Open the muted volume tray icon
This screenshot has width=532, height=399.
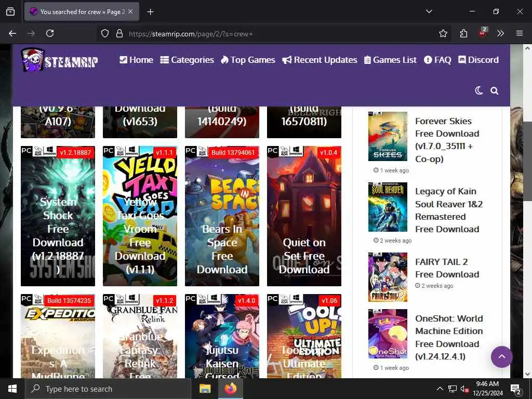click(x=464, y=389)
